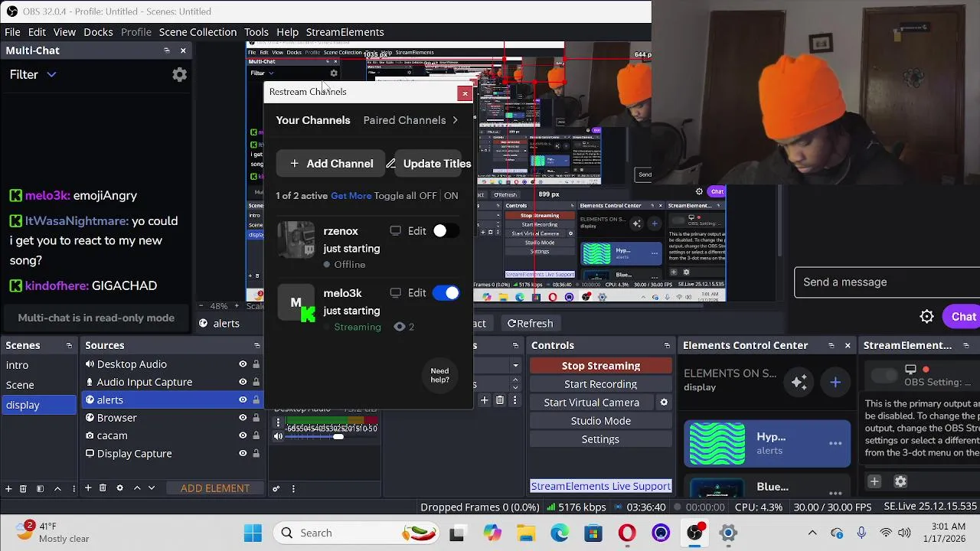
Task: Open the scene transition type dropdown arrow
Action: pyautogui.click(x=515, y=366)
